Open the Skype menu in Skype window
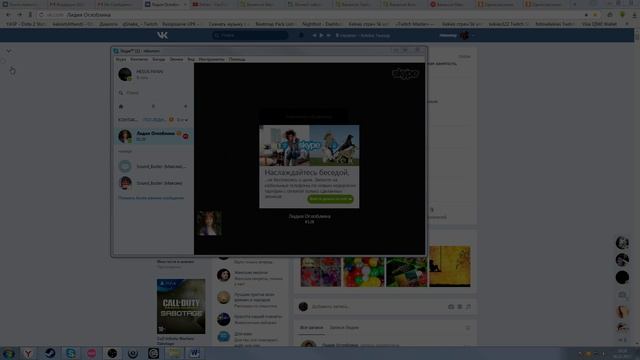The width and height of the screenshot is (640, 360). (121, 59)
